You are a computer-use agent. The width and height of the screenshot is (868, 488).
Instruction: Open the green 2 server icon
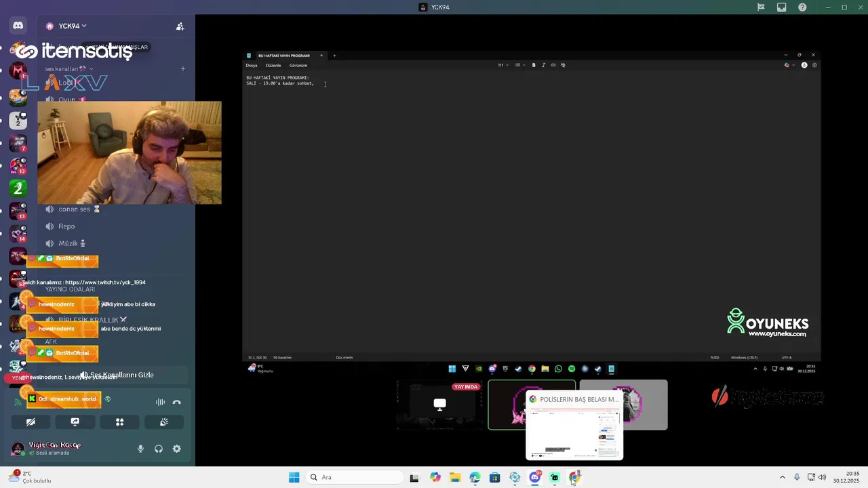coord(18,188)
